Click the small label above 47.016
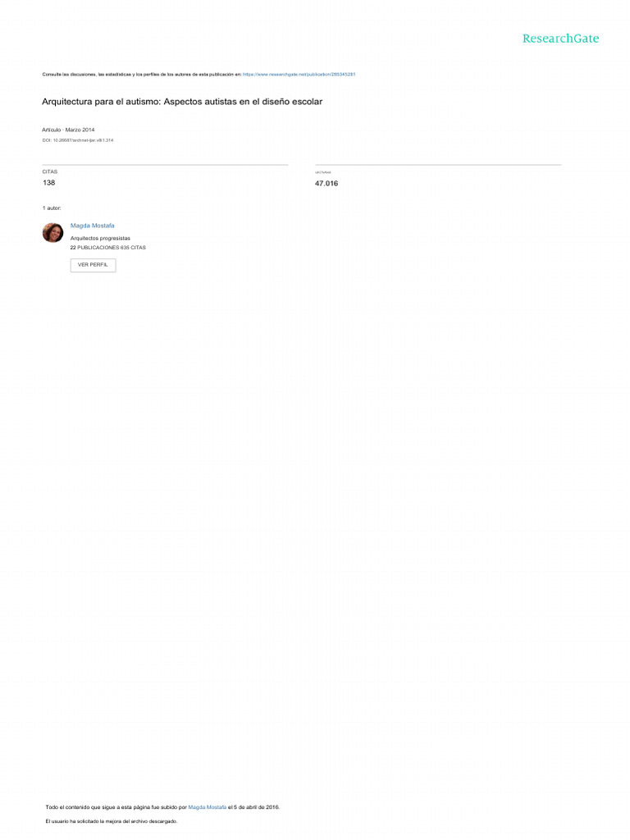 pyautogui.click(x=323, y=172)
